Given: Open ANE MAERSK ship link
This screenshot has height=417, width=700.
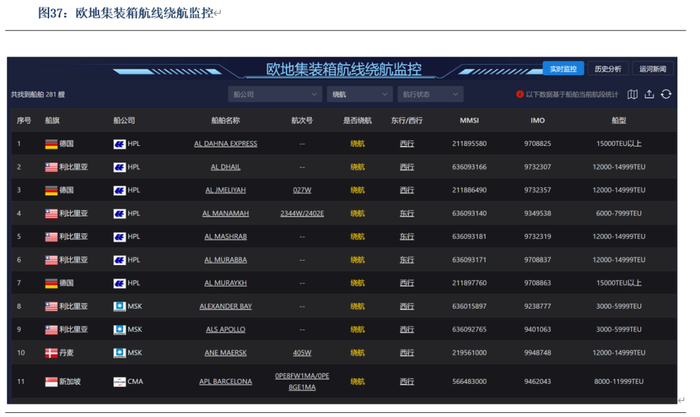Looking at the screenshot, I should coord(225,353).
